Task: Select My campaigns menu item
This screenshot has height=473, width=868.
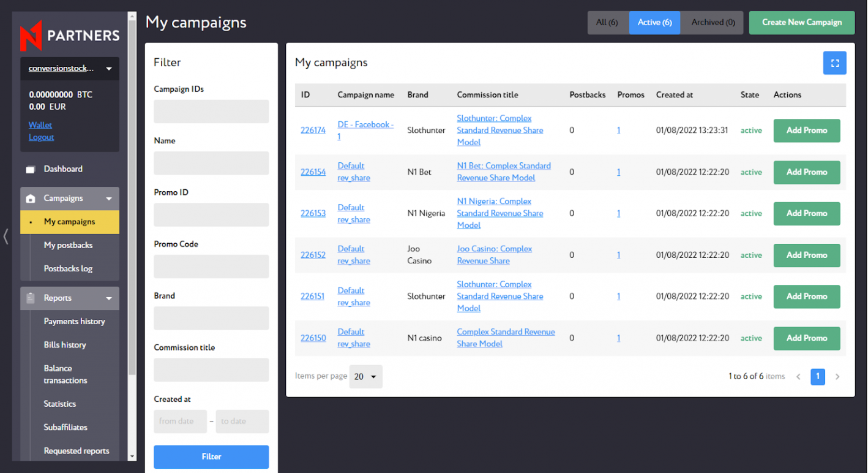Action: coord(70,222)
